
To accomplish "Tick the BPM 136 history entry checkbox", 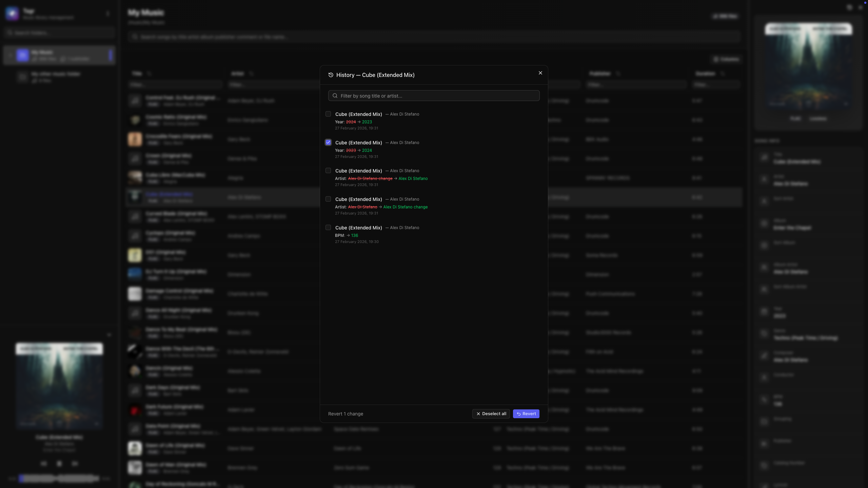I will coord(328,227).
